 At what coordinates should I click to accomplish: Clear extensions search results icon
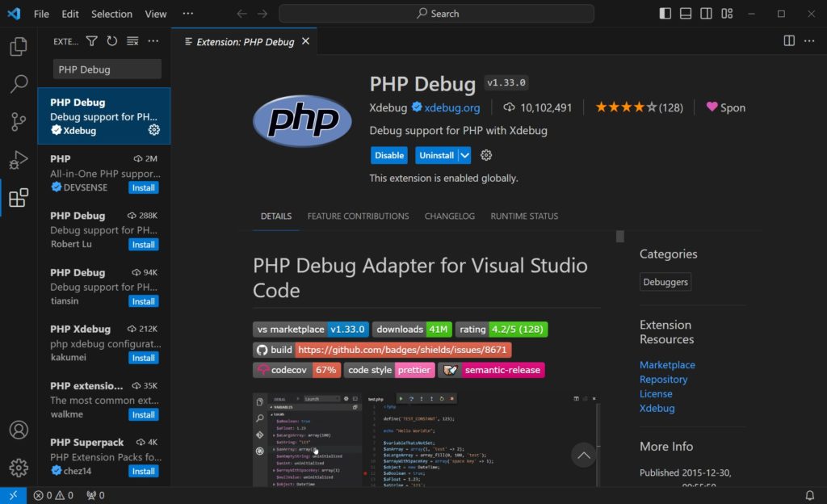point(132,41)
